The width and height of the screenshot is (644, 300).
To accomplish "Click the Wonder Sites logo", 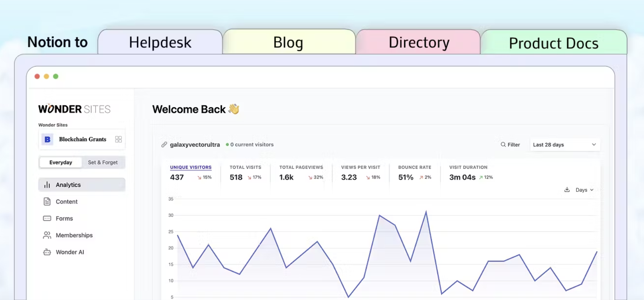I will 75,109.
